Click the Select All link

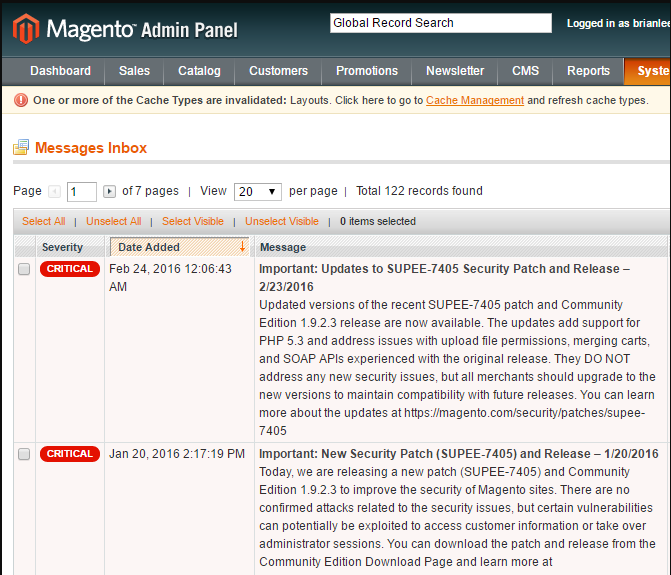(44, 221)
